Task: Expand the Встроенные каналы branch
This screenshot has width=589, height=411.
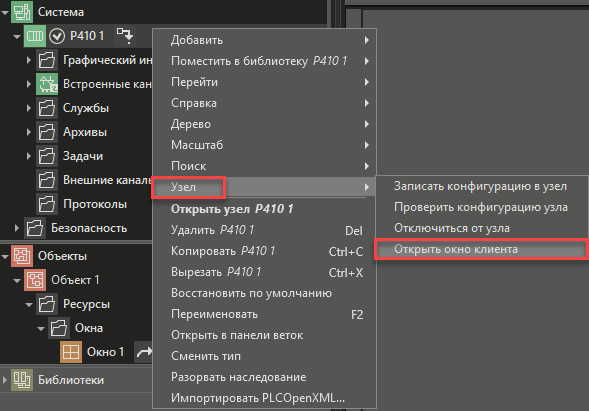Action: click(29, 84)
